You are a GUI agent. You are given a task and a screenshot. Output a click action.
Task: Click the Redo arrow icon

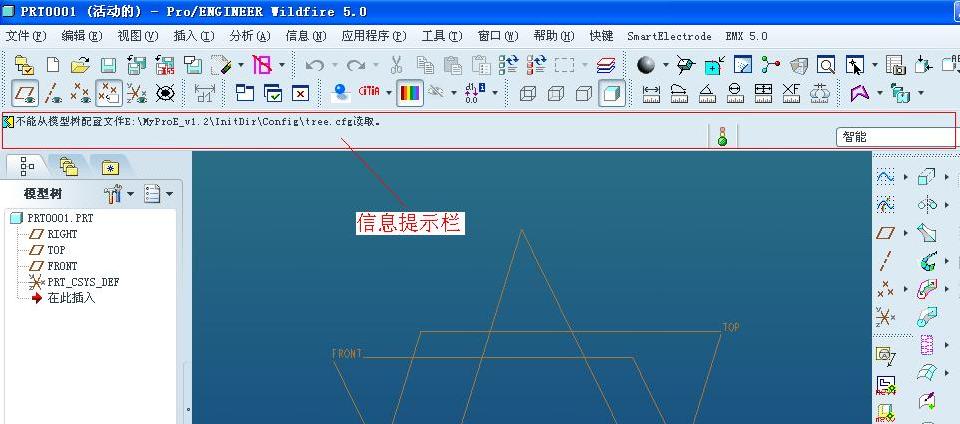pyautogui.click(x=355, y=64)
